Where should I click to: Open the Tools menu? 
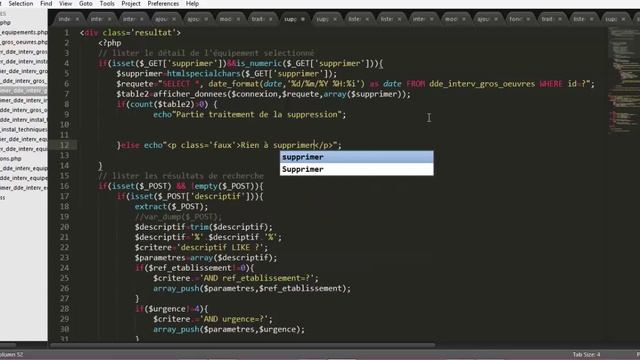107,4
